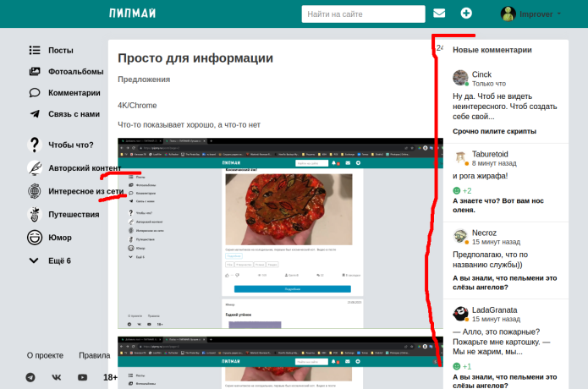
Task: Open the Necroz username link
Action: pyautogui.click(x=484, y=233)
